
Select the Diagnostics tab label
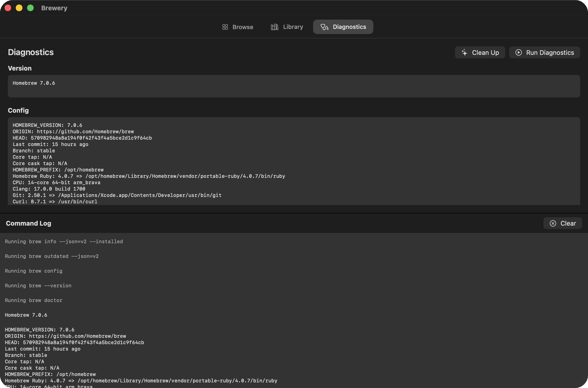tap(349, 27)
